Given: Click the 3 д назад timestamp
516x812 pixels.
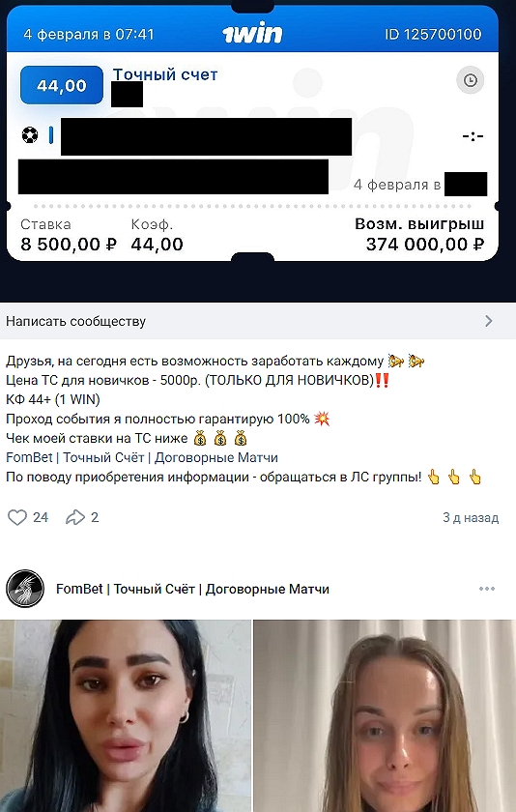Looking at the screenshot, I should (x=471, y=518).
